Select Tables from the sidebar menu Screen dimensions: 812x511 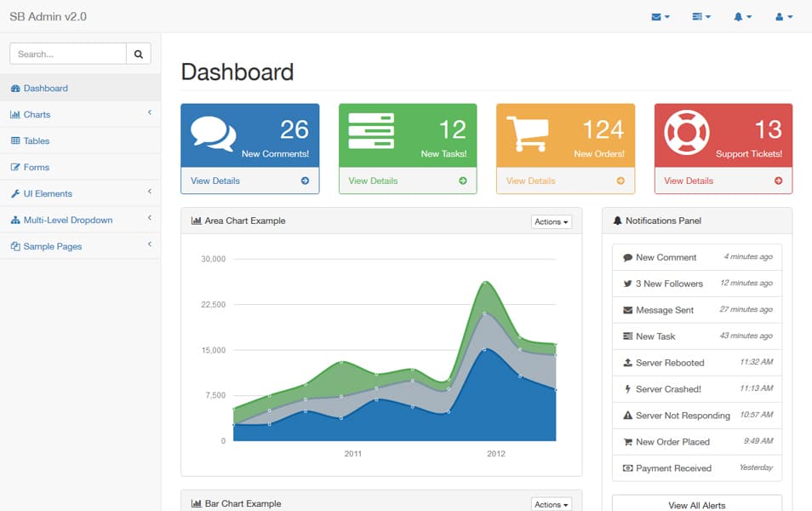point(39,141)
